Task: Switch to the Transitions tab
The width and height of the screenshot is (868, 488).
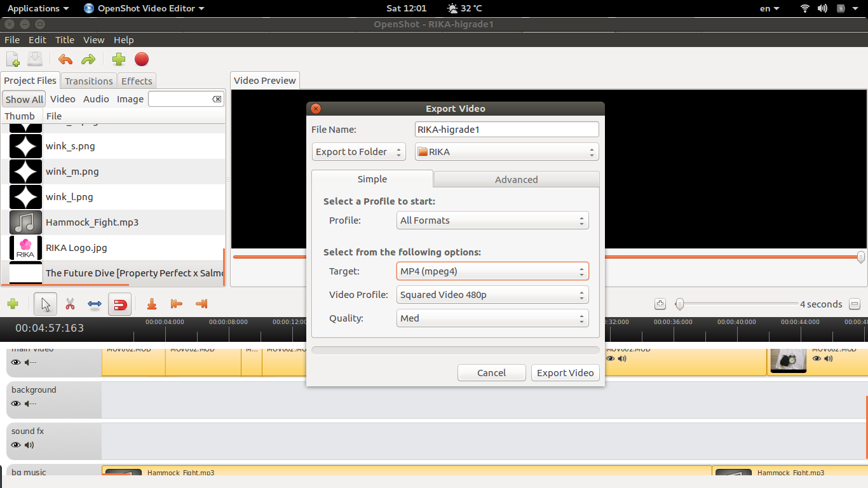Action: [89, 81]
